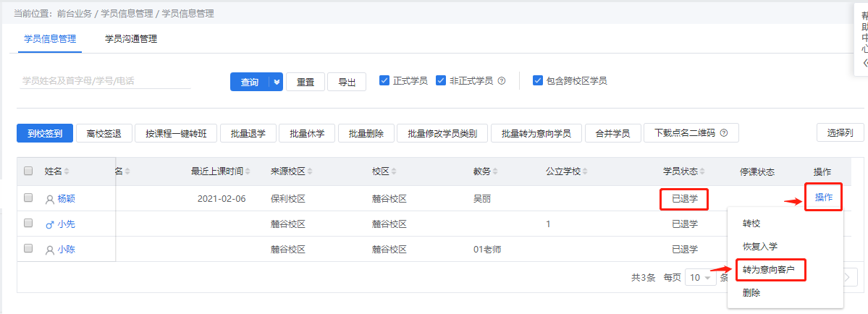The image size is (868, 314).
Task: Open student 杨颖 name link
Action: [x=66, y=198]
